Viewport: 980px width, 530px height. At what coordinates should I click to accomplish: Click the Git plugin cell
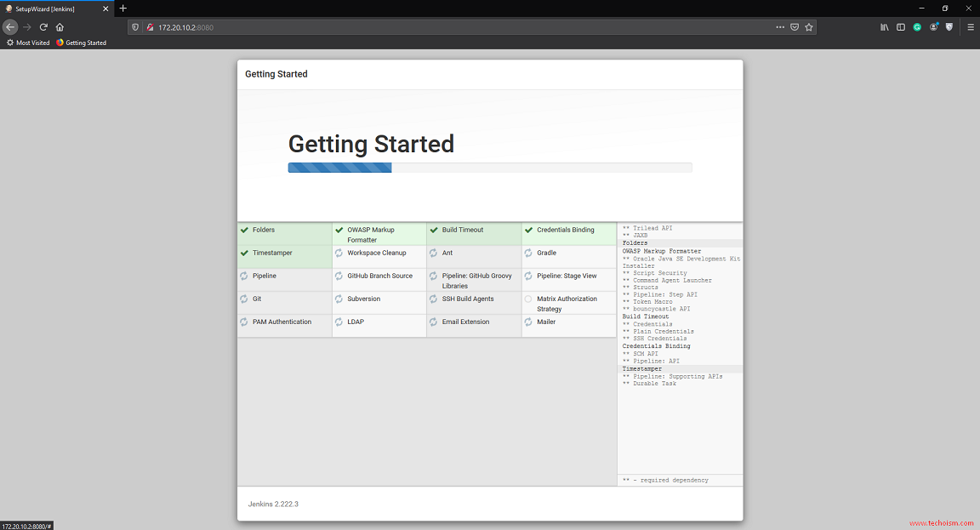tap(285, 303)
